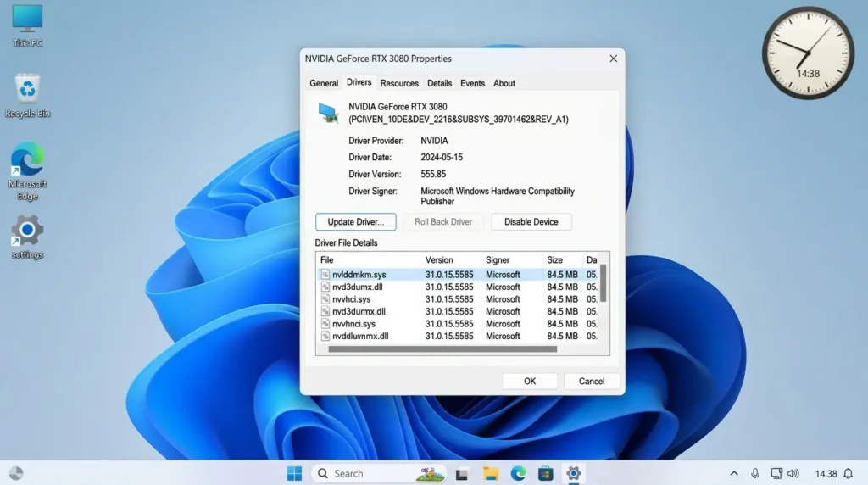
Task: Click the Driver File Details label
Action: [x=346, y=243]
